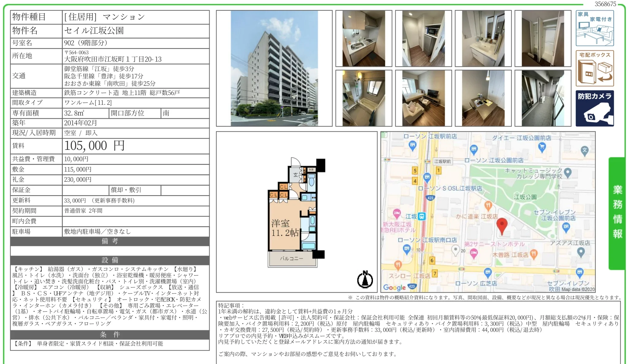Click the 御堂筋線「江坂」徒歩3分 transit line
630x364 pixels.
99,69
